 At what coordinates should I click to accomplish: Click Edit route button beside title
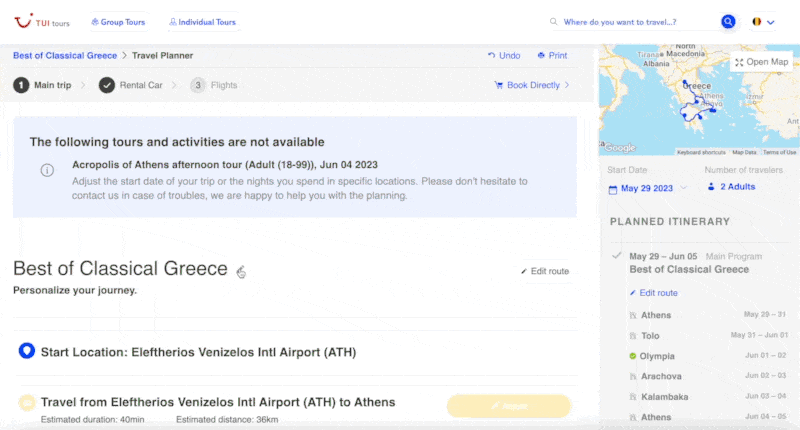click(545, 271)
